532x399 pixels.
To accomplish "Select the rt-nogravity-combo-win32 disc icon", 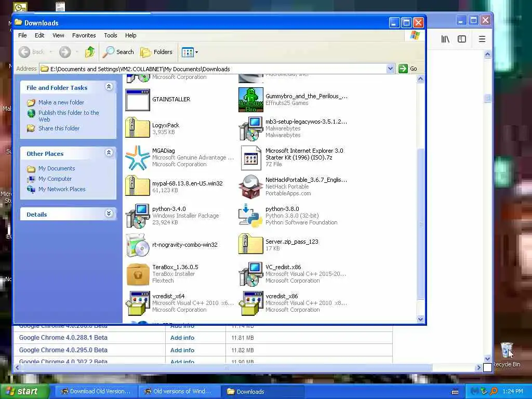I will coord(137,245).
